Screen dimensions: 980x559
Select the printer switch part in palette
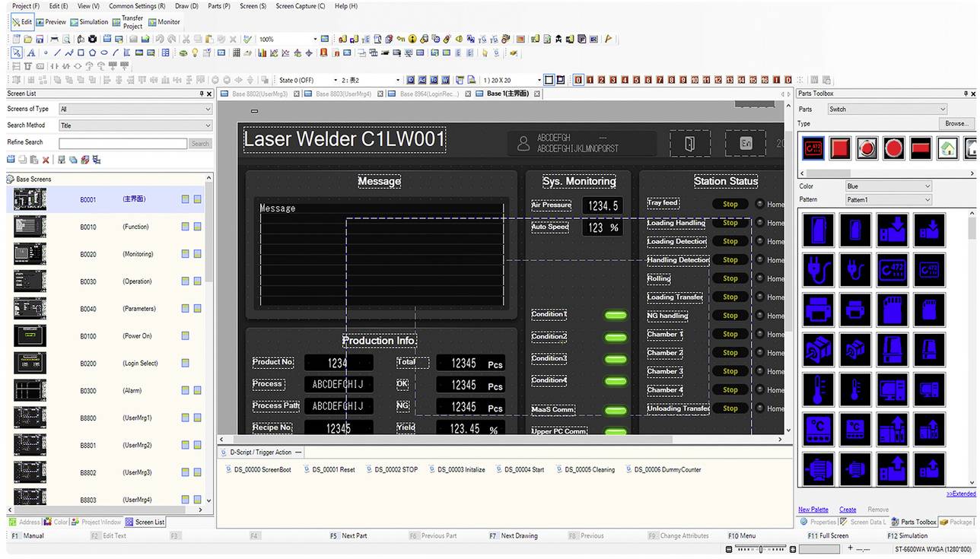pyautogui.click(x=818, y=310)
